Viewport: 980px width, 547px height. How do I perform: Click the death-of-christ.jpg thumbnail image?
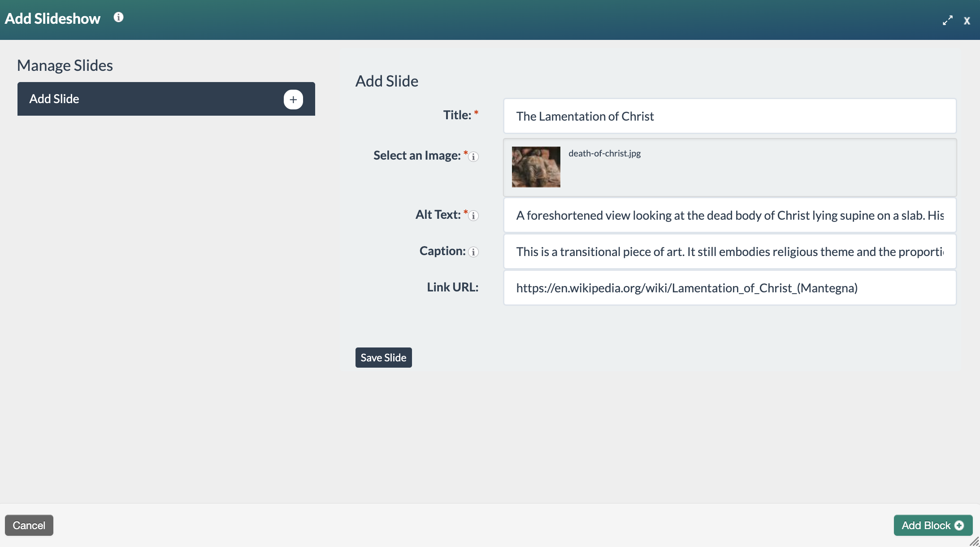(536, 167)
